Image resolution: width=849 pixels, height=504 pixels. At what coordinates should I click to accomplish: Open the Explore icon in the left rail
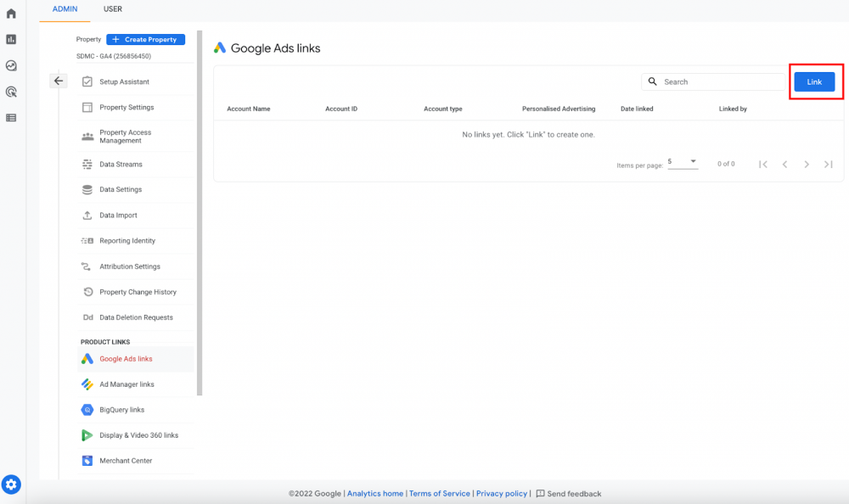pyautogui.click(x=11, y=65)
